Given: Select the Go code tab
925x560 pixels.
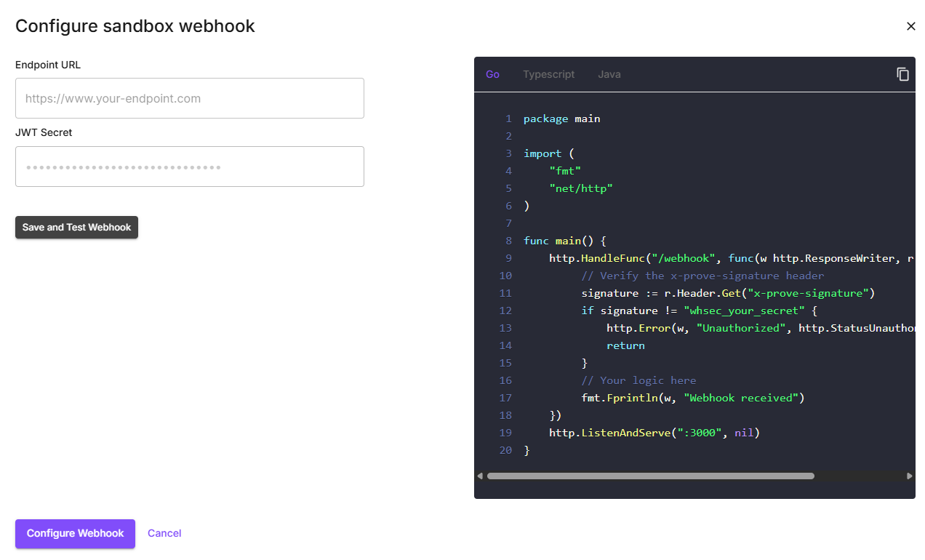Looking at the screenshot, I should tap(492, 74).
